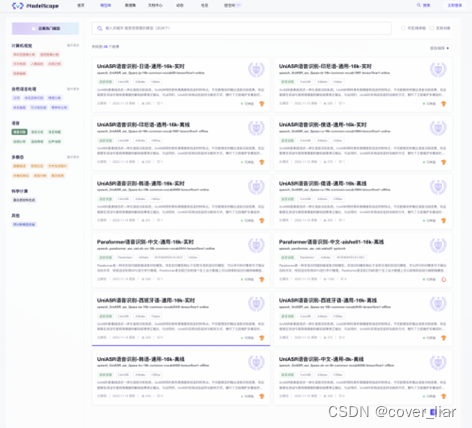This screenshot has width=472, height=428.
Task: Click the purple banner button atop sidebar
Action: coord(45,29)
